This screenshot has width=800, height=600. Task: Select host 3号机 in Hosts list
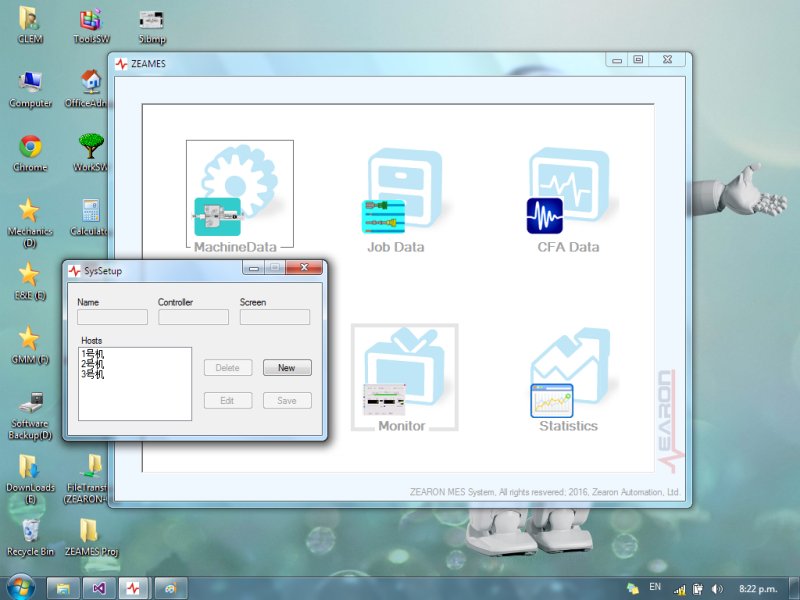tap(93, 375)
